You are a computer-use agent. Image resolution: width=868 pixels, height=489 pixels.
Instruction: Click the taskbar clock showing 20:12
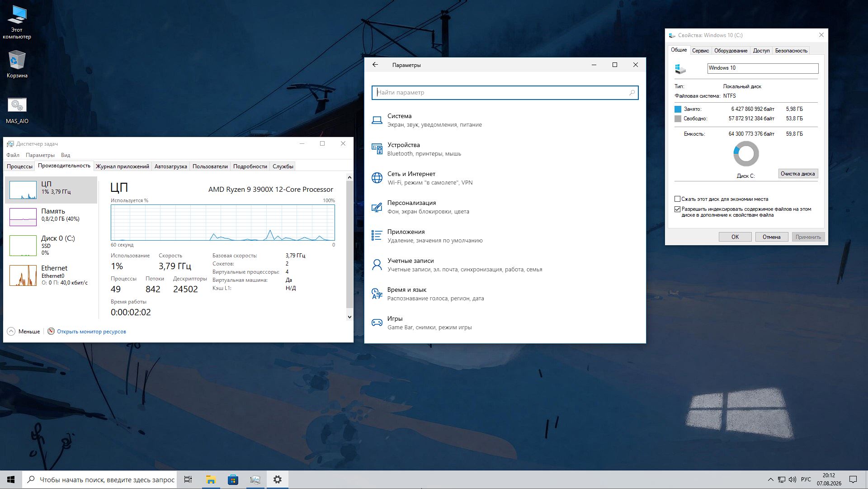pos(829,480)
